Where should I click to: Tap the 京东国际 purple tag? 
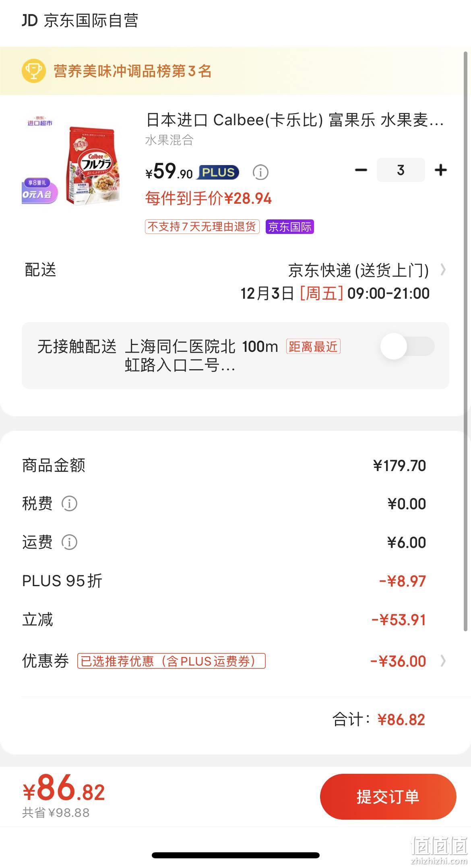[289, 227]
